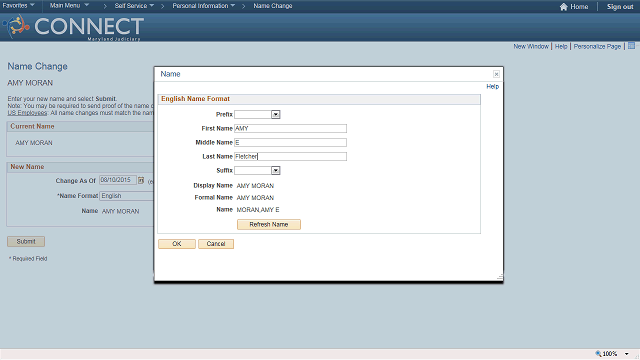Click the name value MORAN,AMY E
The width and height of the screenshot is (640, 360).
point(258,210)
